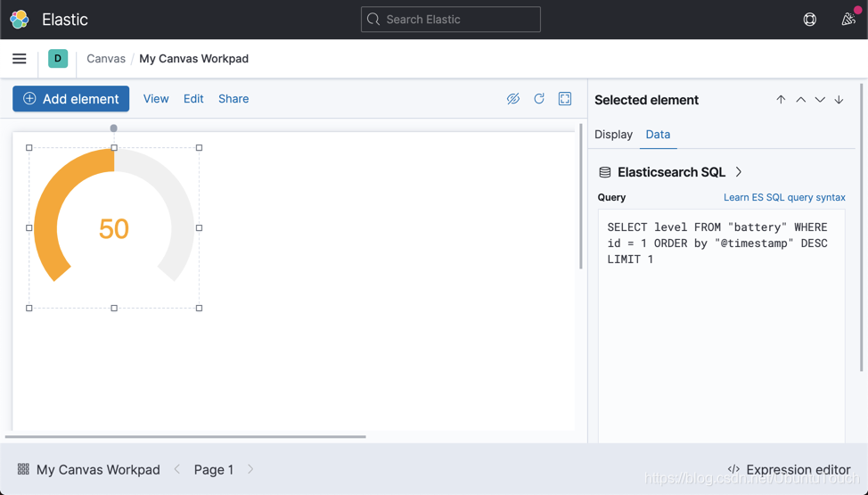
Task: Click the Elasticsearch SQL database icon
Action: 605,172
